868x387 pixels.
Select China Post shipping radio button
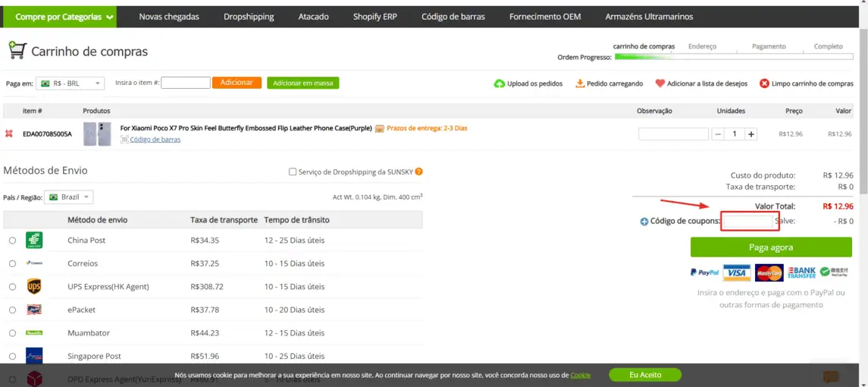[12, 241]
